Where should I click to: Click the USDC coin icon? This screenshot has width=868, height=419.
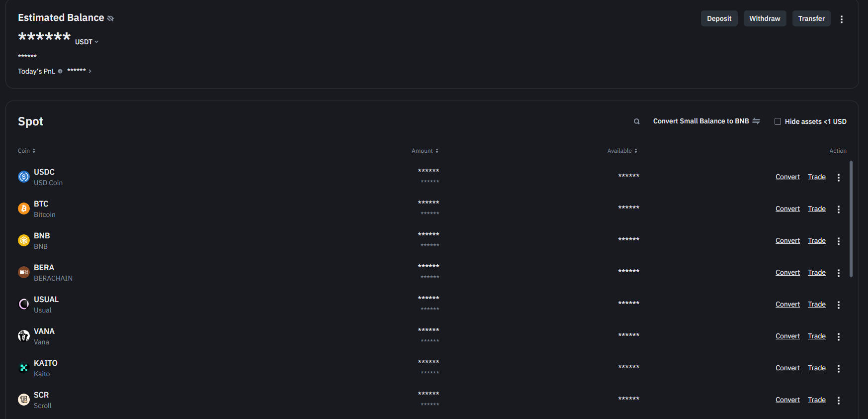pos(24,177)
